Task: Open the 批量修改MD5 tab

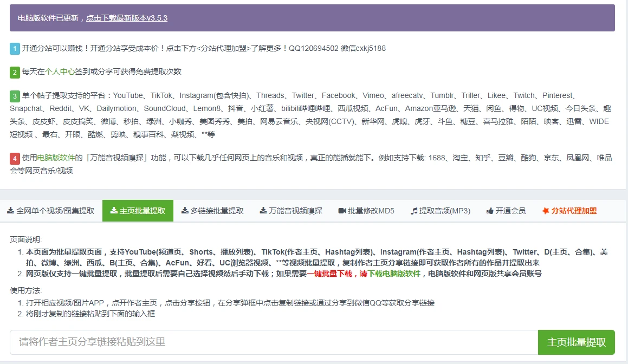Action: coord(366,211)
